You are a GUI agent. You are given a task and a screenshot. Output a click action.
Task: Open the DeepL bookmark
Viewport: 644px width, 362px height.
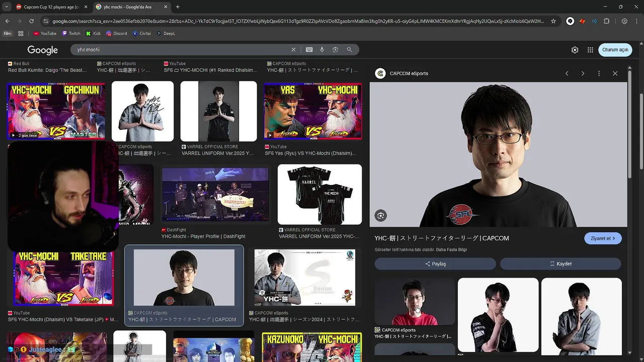pos(166,34)
